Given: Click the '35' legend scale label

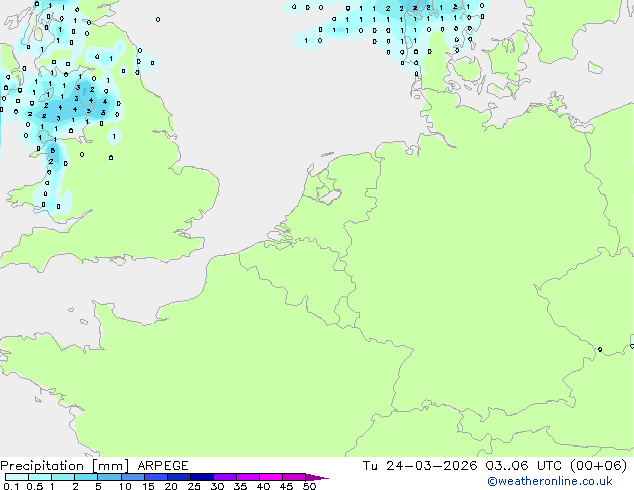Looking at the screenshot, I should tap(240, 486).
